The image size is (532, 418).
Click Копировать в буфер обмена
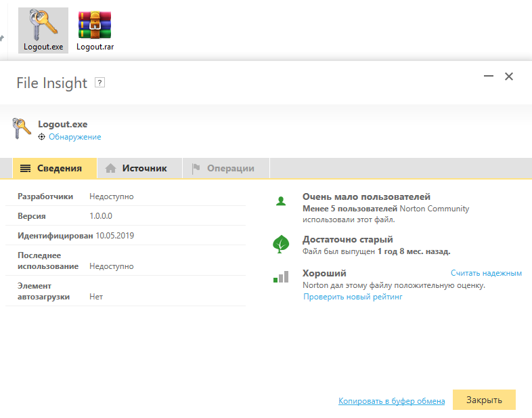click(391, 401)
